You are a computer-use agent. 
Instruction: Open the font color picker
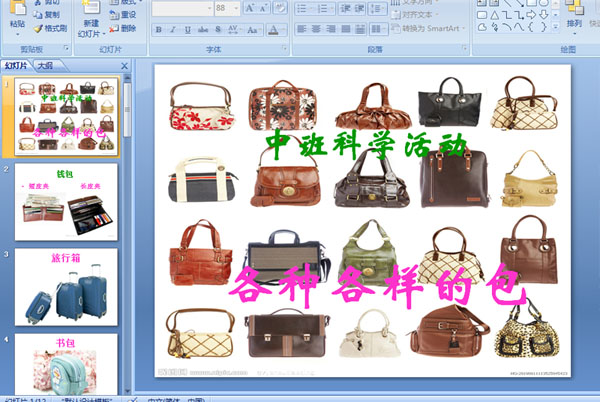276,29
